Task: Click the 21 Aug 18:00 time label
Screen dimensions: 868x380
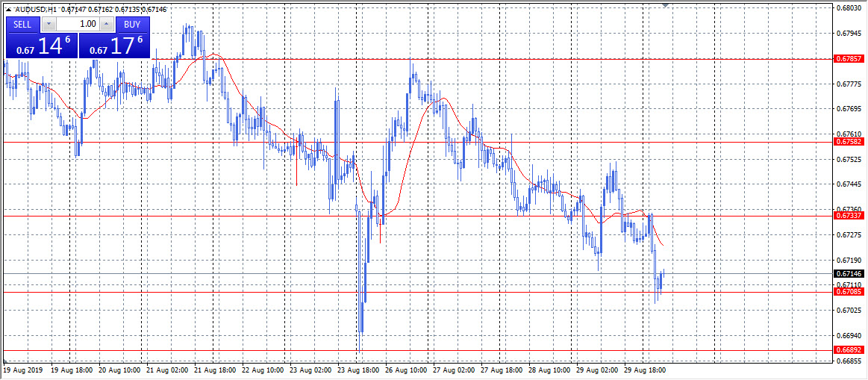Action: point(216,369)
